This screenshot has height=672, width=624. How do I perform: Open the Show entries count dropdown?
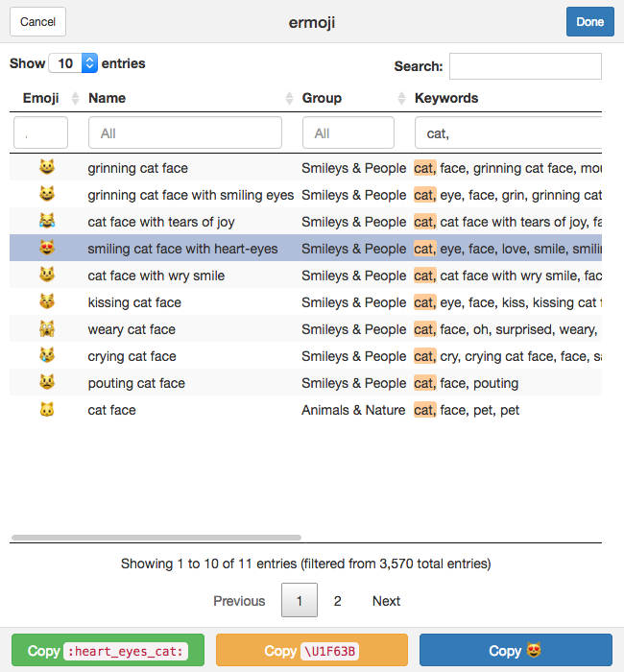73,63
